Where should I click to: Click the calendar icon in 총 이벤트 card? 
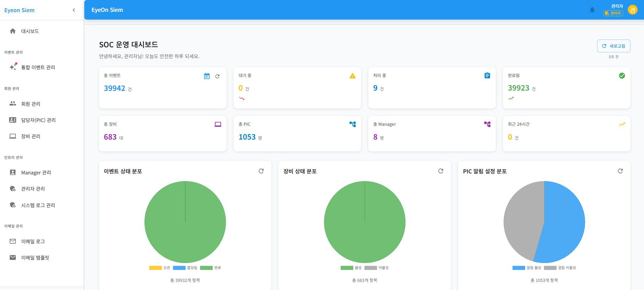[x=207, y=76]
